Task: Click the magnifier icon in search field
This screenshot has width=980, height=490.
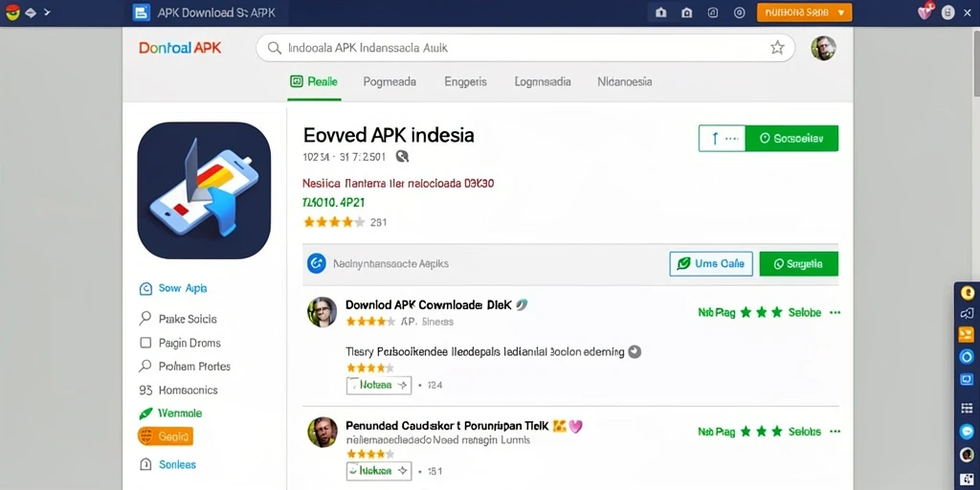Action: click(x=274, y=48)
